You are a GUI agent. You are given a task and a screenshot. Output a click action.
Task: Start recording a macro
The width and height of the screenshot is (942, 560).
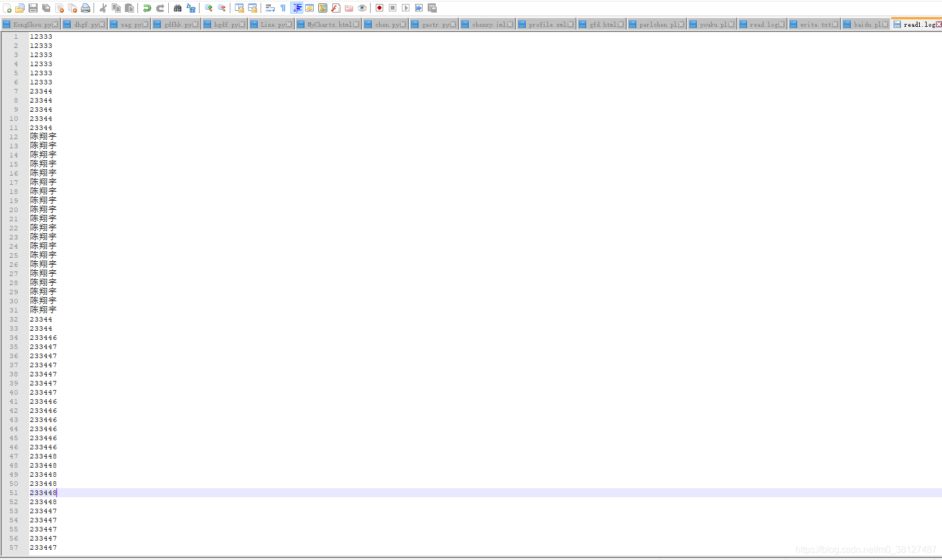pyautogui.click(x=380, y=8)
